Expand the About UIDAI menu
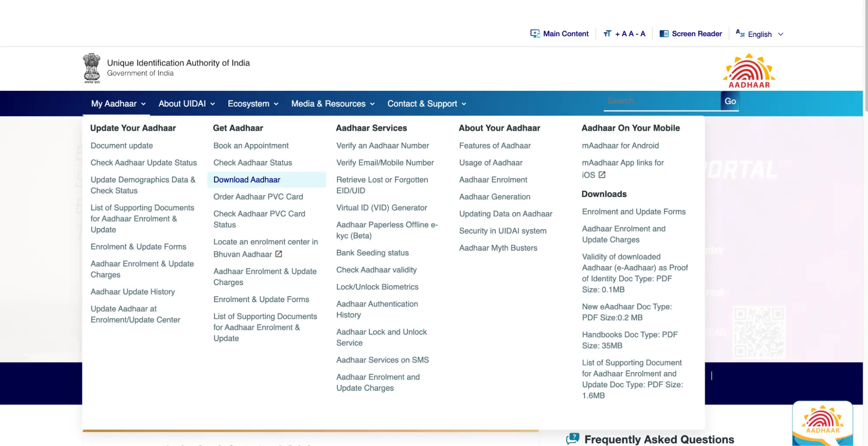This screenshot has width=868, height=446. click(x=187, y=103)
